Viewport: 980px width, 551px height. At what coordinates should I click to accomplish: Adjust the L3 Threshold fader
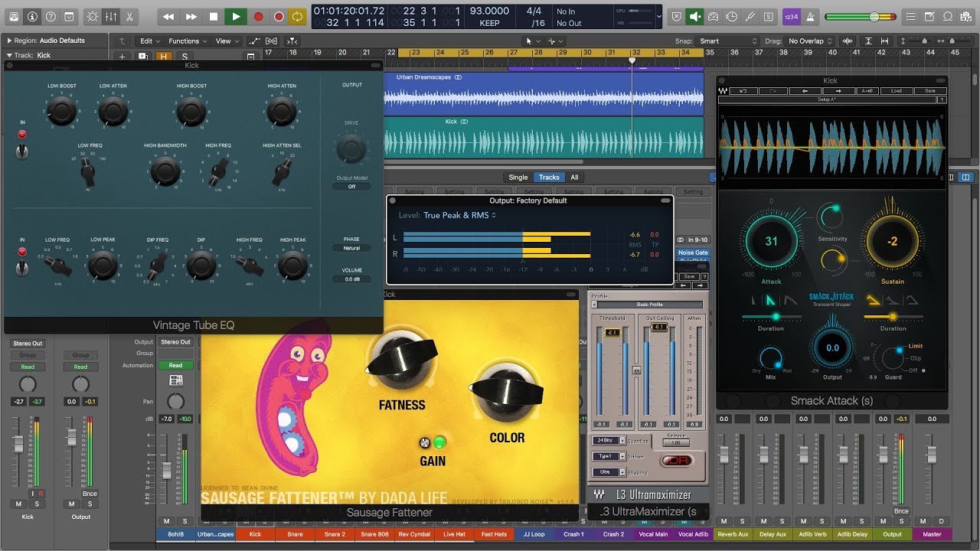(x=612, y=333)
